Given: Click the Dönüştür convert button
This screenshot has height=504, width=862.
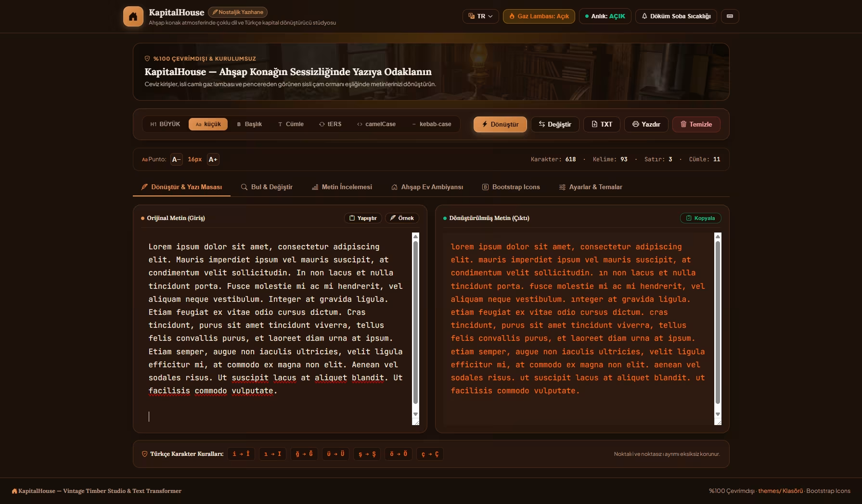Looking at the screenshot, I should coord(500,124).
